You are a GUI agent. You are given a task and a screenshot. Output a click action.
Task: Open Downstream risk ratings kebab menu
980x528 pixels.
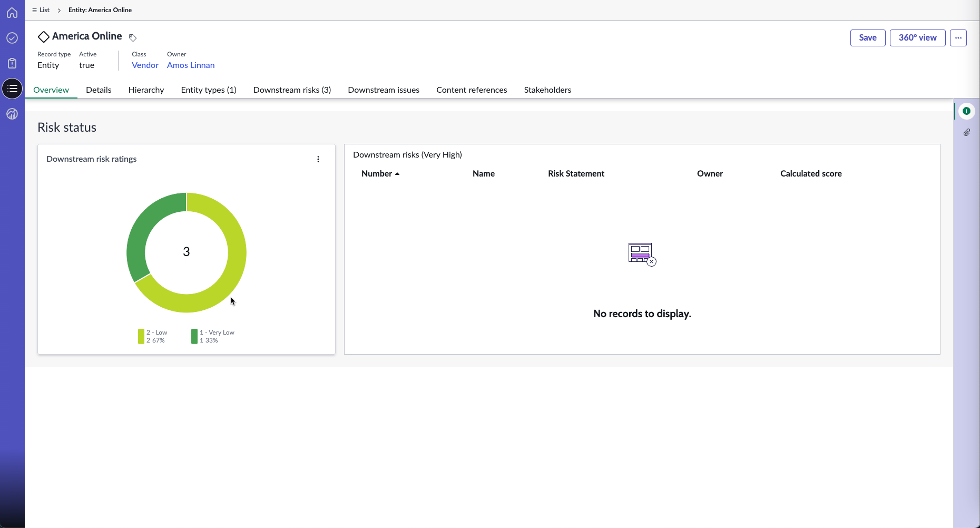click(318, 159)
